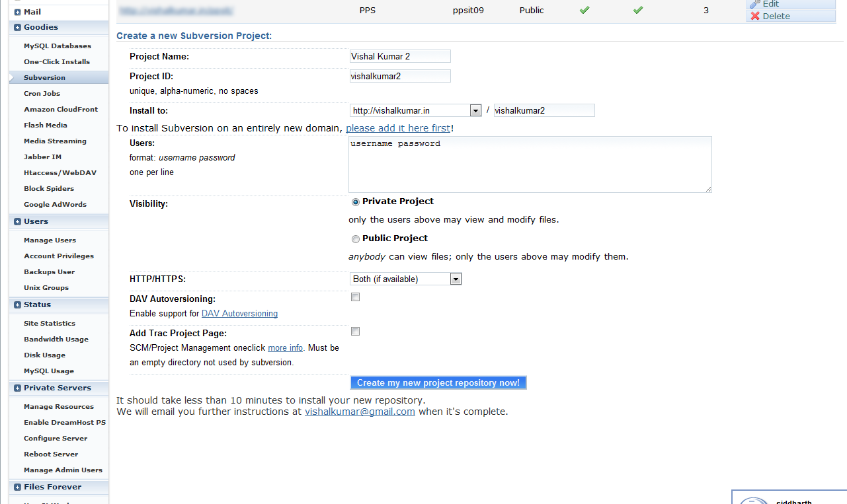Open One-Click Installs menu item
This screenshot has width=847, height=504.
(57, 61)
